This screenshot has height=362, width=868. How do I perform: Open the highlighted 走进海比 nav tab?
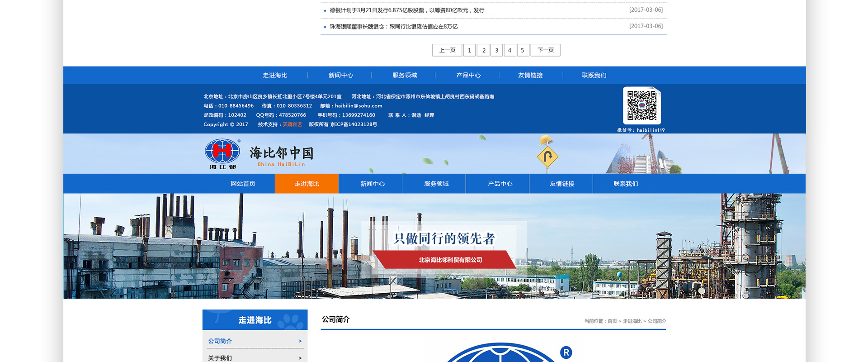pos(307,184)
